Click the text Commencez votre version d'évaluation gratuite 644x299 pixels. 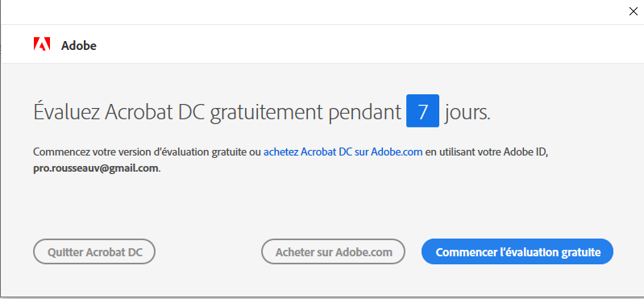142,152
